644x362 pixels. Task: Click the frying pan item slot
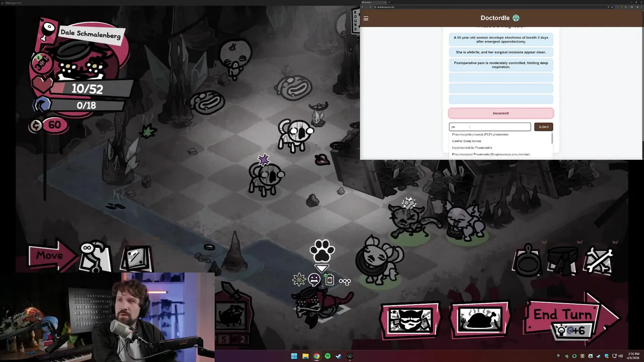[x=527, y=261]
